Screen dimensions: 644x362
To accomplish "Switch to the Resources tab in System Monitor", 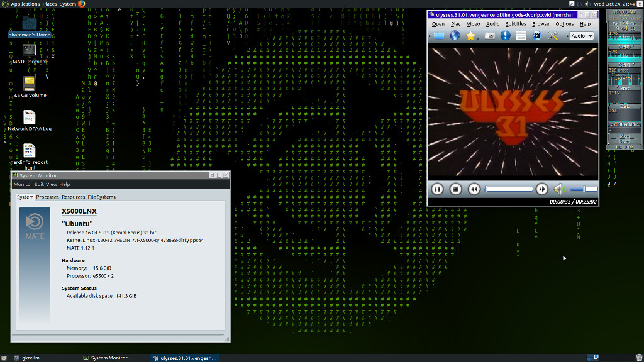I will (x=73, y=197).
